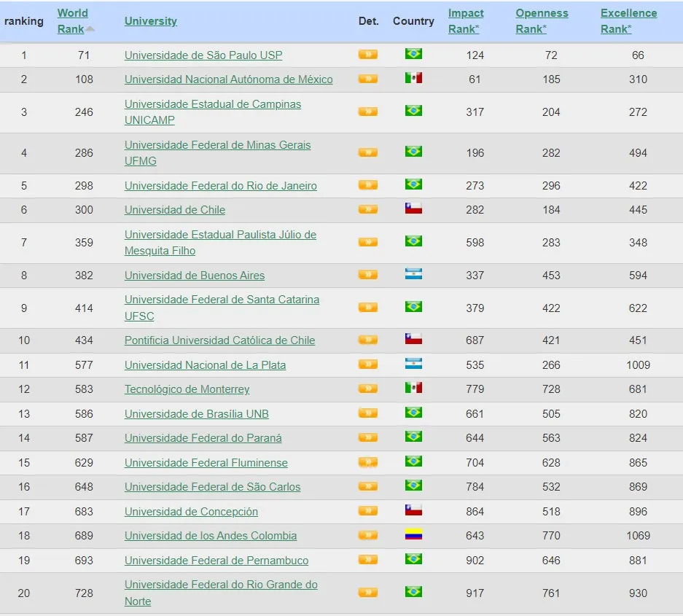Screen dimensions: 683x616
Task: Click the Brazil flag in the USP row
Action: (413, 54)
